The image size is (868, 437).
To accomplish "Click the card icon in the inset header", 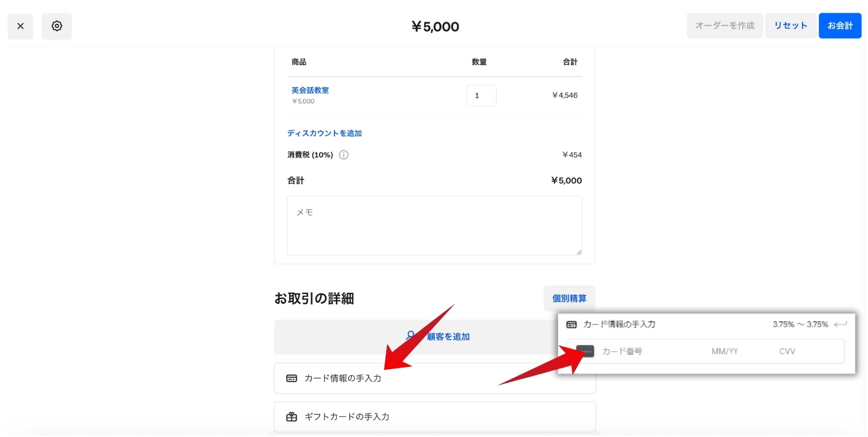I will 571,324.
